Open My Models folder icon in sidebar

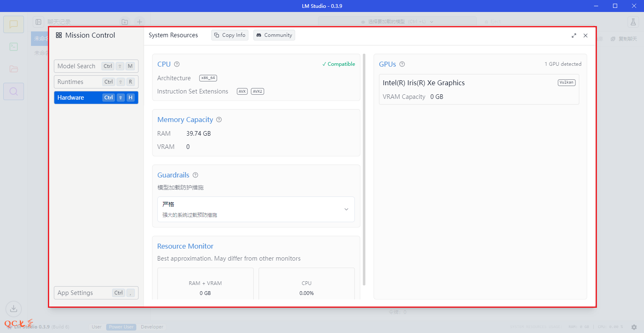[14, 69]
